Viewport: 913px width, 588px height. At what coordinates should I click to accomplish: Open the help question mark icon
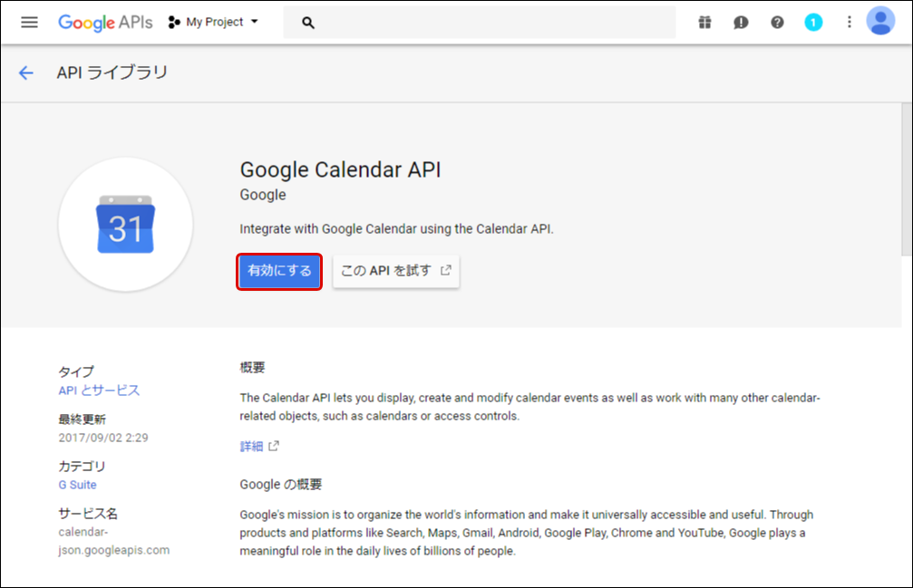point(777,22)
